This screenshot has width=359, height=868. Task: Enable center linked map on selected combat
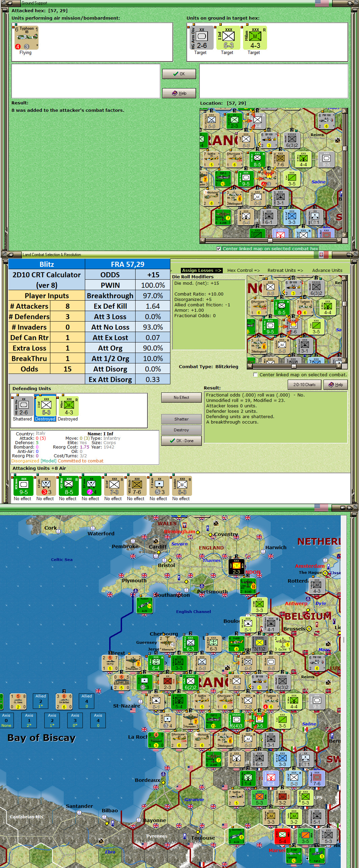pos(256,375)
